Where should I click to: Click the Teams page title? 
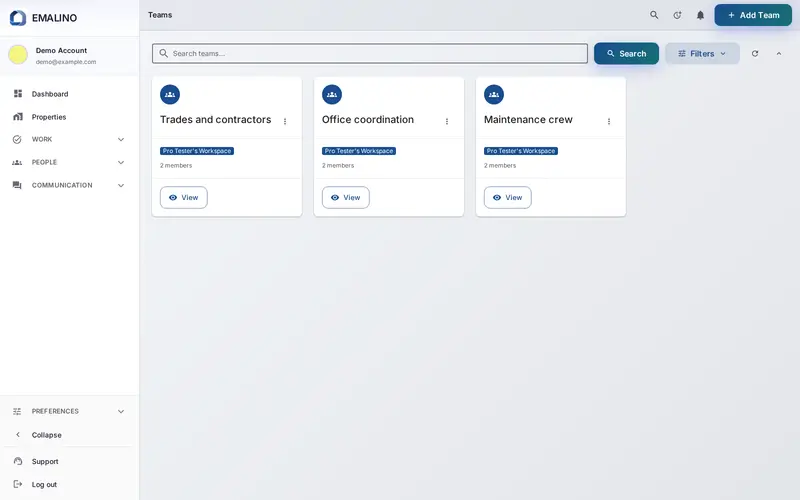(160, 15)
